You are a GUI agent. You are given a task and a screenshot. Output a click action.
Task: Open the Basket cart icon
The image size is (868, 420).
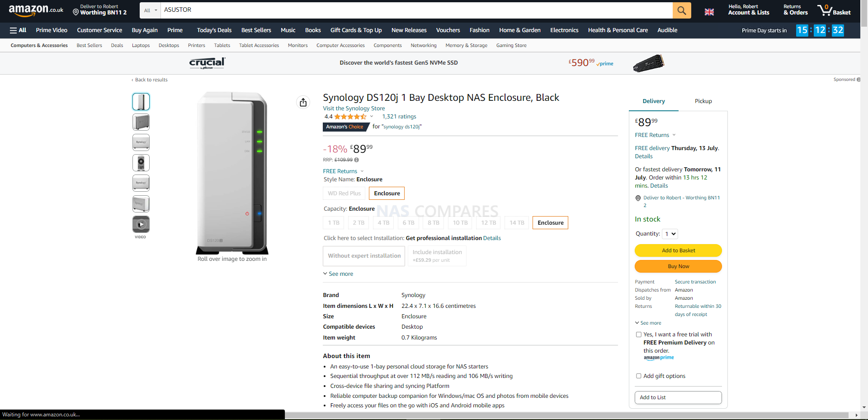tap(834, 10)
